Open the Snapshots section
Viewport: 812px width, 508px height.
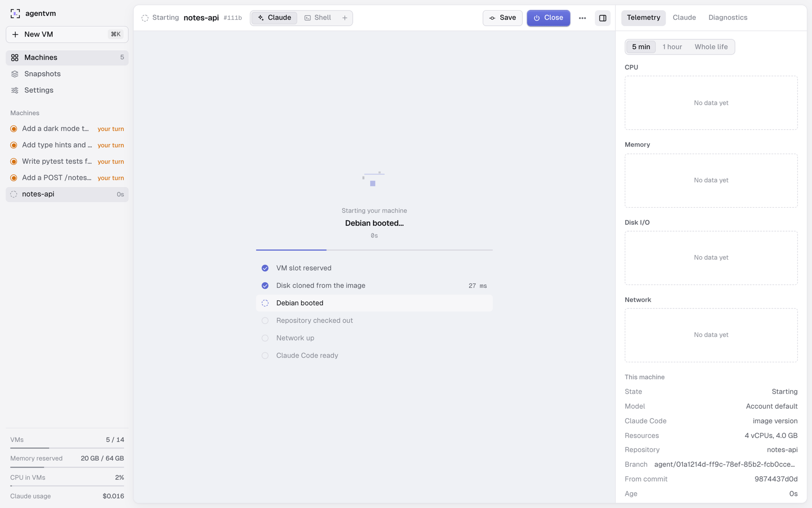click(67, 74)
